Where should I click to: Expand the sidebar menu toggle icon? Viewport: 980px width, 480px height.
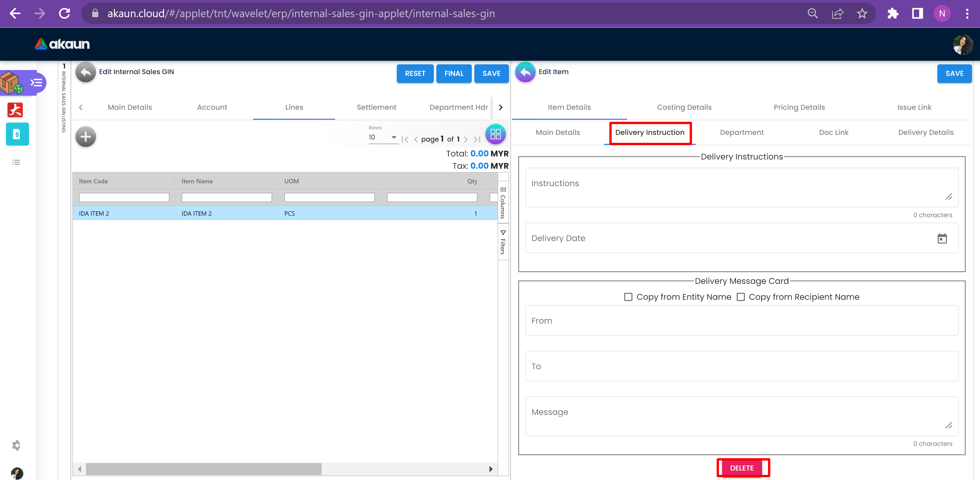(x=36, y=83)
